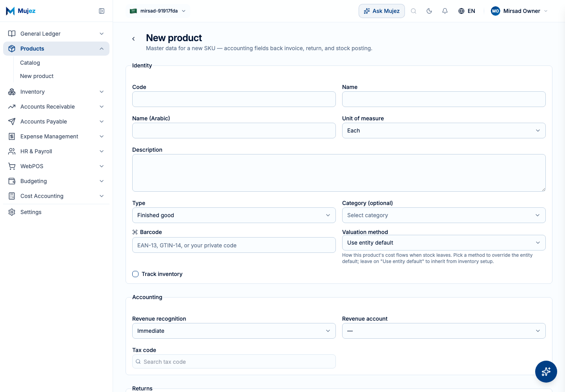The image size is (565, 392).
Task: Open the Catalog submenu item
Action: [30, 63]
